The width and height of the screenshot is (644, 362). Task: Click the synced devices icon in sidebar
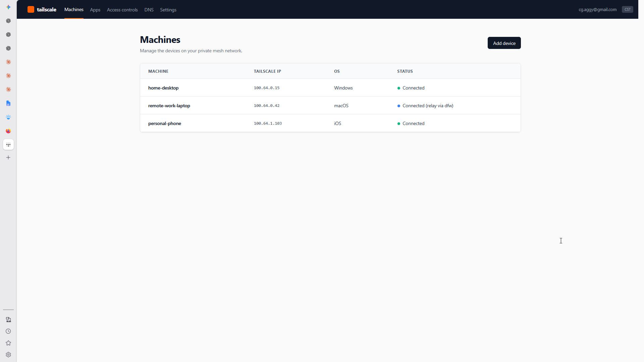click(x=8, y=319)
